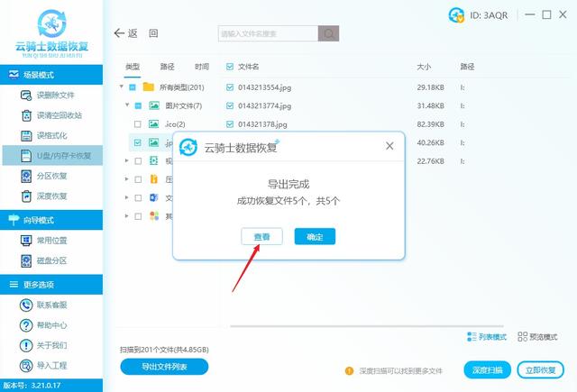This screenshot has width=577, height=392.
Task: Click 立即恢复 recover now button
Action: [x=540, y=370]
